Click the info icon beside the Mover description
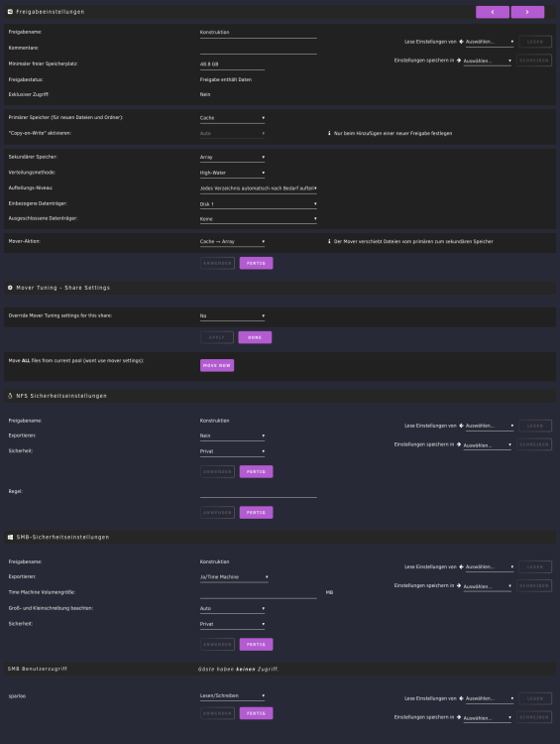Viewport: 560px width, 744px height. pyautogui.click(x=329, y=241)
